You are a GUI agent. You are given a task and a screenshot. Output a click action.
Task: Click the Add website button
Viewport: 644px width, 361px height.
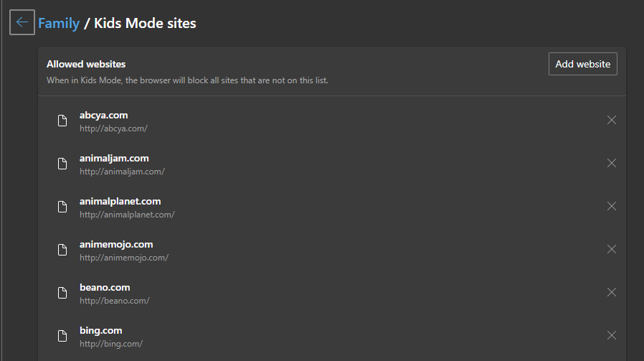click(582, 64)
